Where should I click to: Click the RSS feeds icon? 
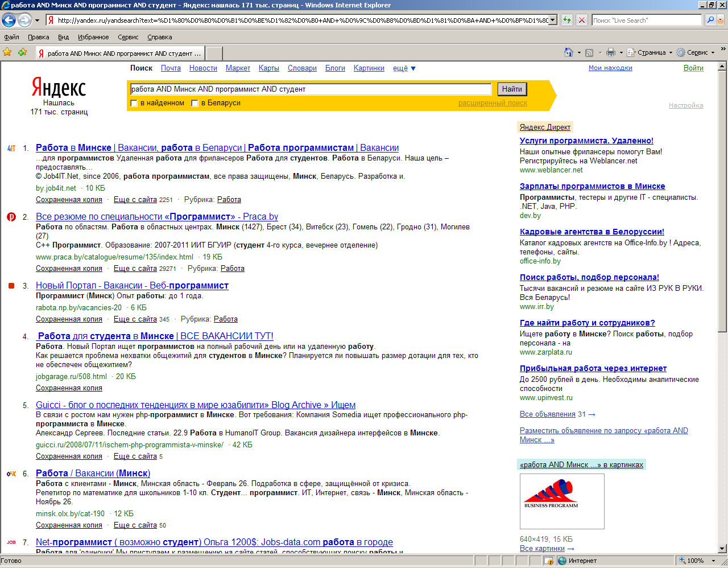[x=589, y=52]
